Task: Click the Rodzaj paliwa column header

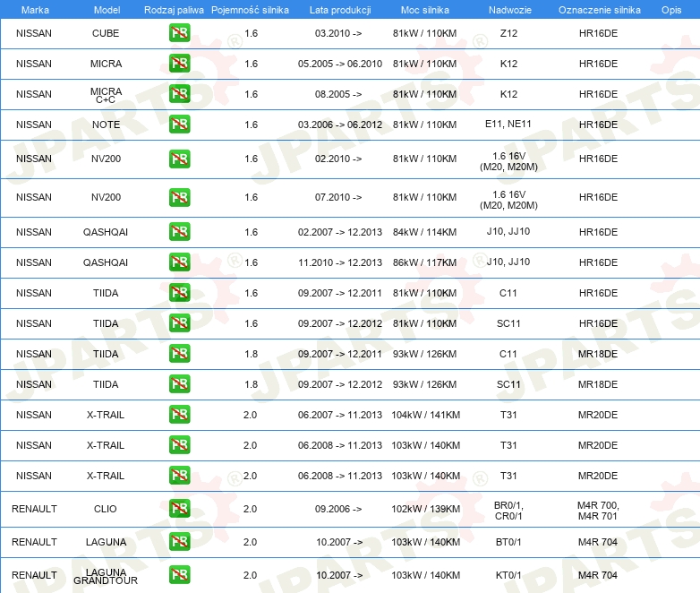Action: [174, 10]
